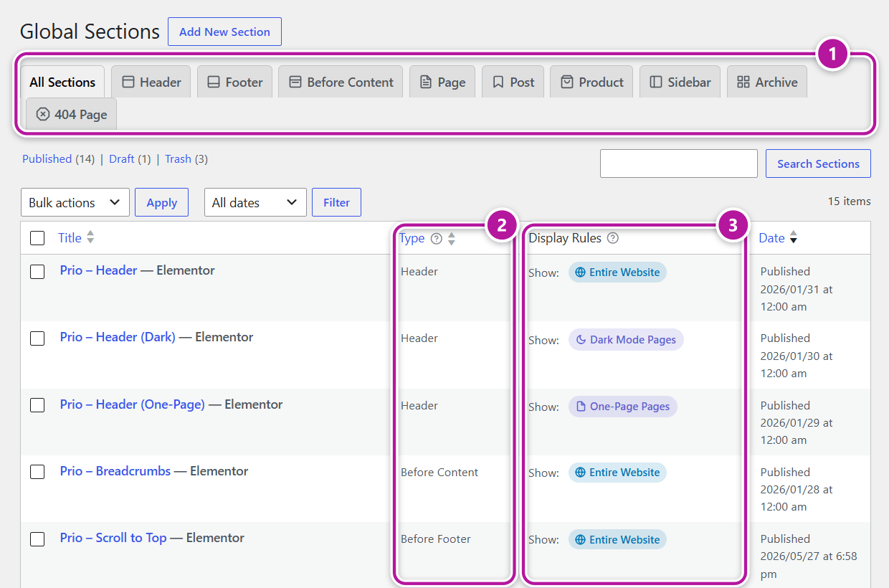This screenshot has height=588, width=889.
Task: Click the Footer tab icon
Action: point(214,82)
